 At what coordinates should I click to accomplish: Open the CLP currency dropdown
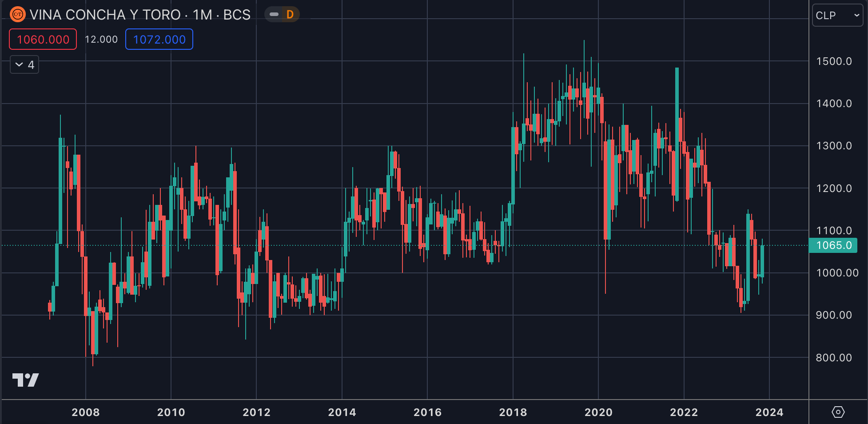pyautogui.click(x=837, y=15)
